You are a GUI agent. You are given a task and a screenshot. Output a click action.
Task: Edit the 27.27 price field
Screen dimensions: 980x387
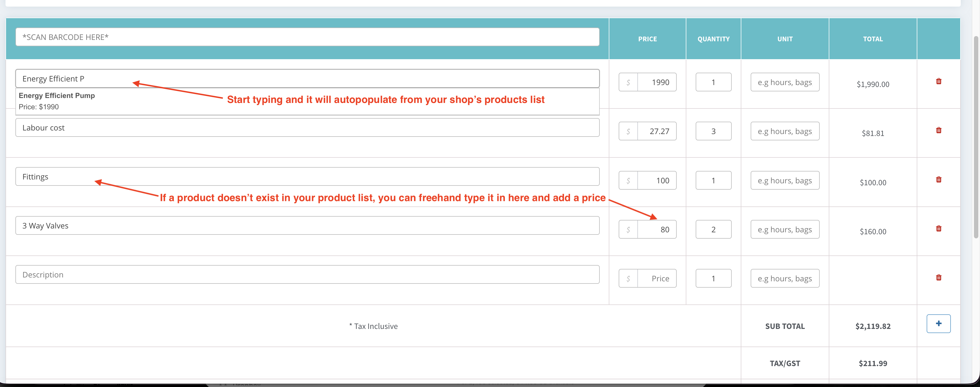(657, 131)
